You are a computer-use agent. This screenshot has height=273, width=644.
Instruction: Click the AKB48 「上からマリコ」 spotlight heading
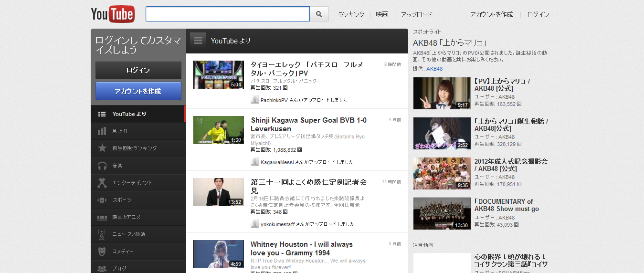449,43
